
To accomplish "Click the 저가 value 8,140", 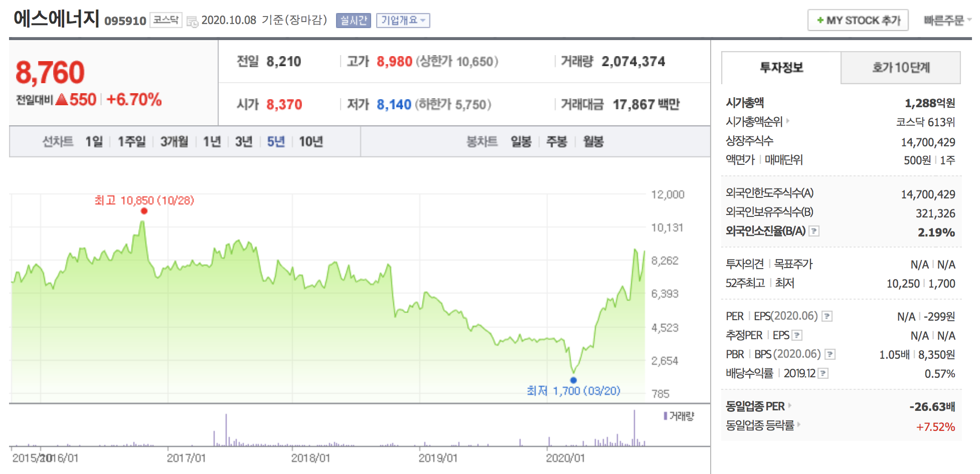I will (394, 104).
